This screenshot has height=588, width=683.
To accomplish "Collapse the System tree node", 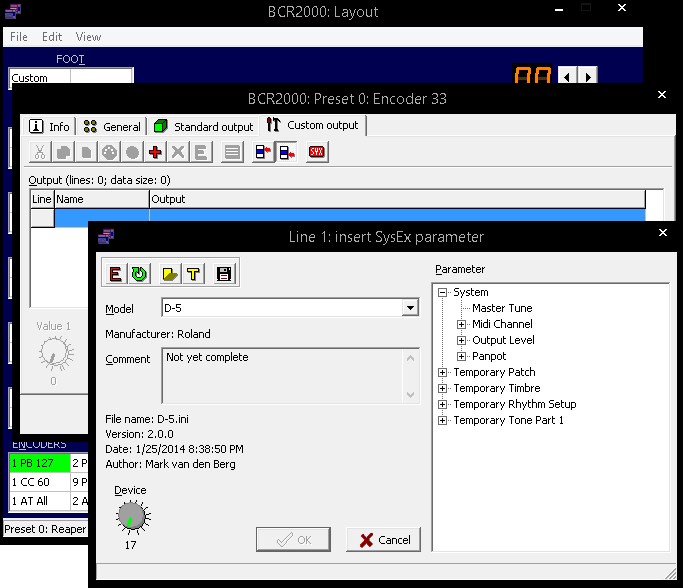I will click(x=443, y=292).
